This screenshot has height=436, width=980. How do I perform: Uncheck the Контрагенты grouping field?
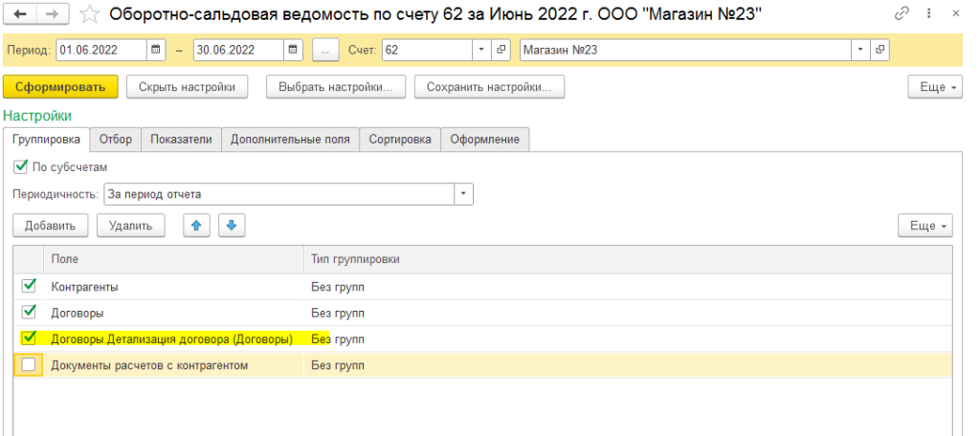coord(28,287)
